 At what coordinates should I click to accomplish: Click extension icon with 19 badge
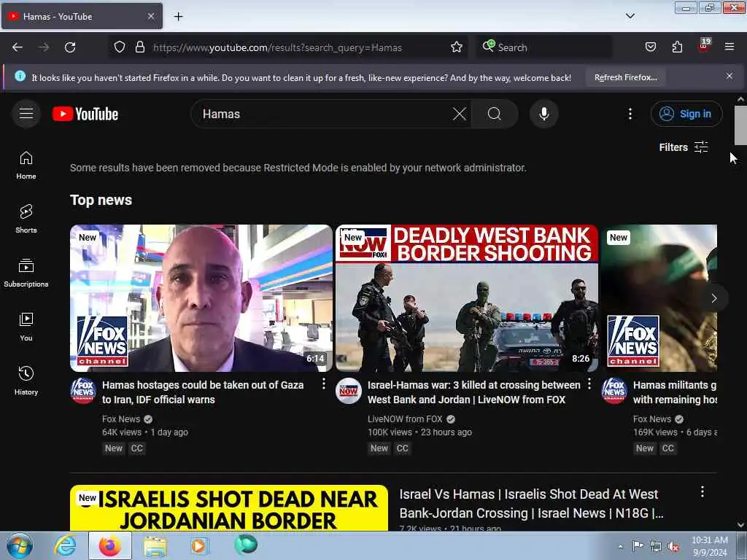tap(704, 46)
